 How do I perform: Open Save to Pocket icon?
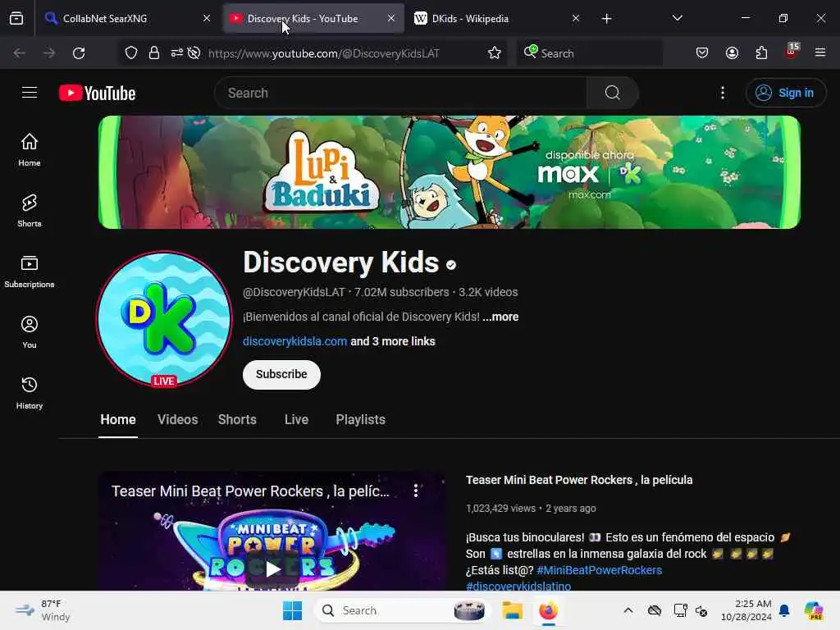pos(702,53)
